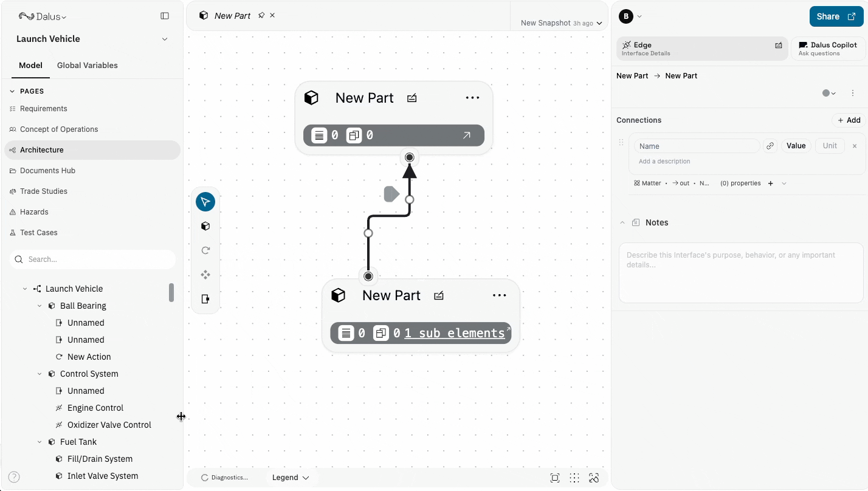
Task: Collapse the Ball Bearing tree node
Action: coord(40,306)
